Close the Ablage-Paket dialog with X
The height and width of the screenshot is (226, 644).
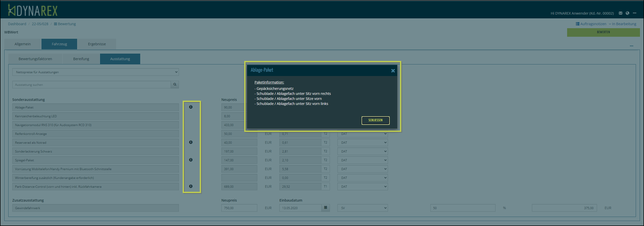point(393,71)
